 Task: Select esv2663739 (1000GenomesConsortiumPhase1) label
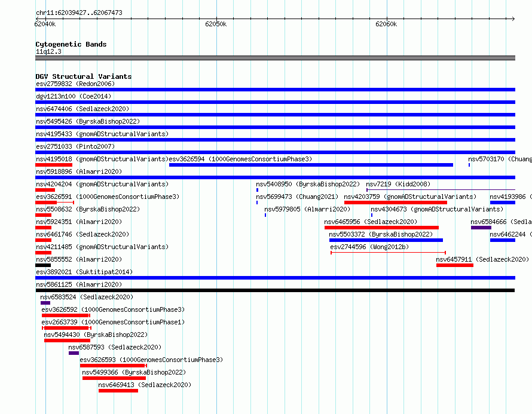coord(113,322)
